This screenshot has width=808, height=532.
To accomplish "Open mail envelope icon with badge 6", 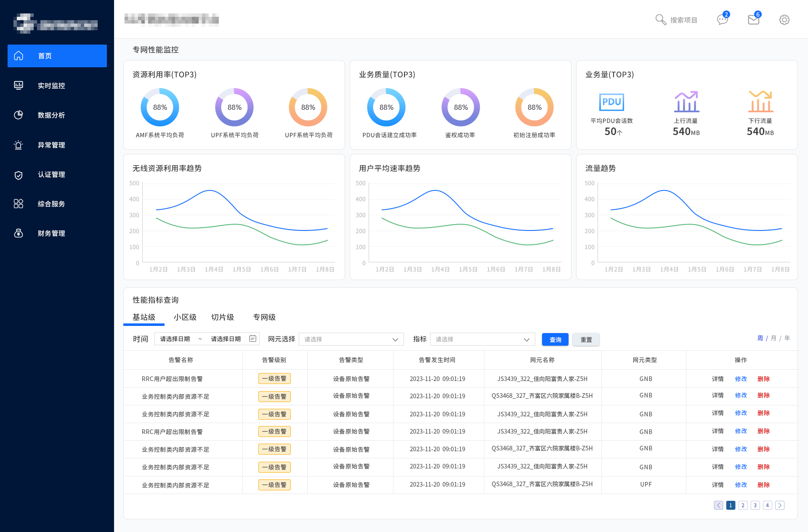I will point(754,19).
